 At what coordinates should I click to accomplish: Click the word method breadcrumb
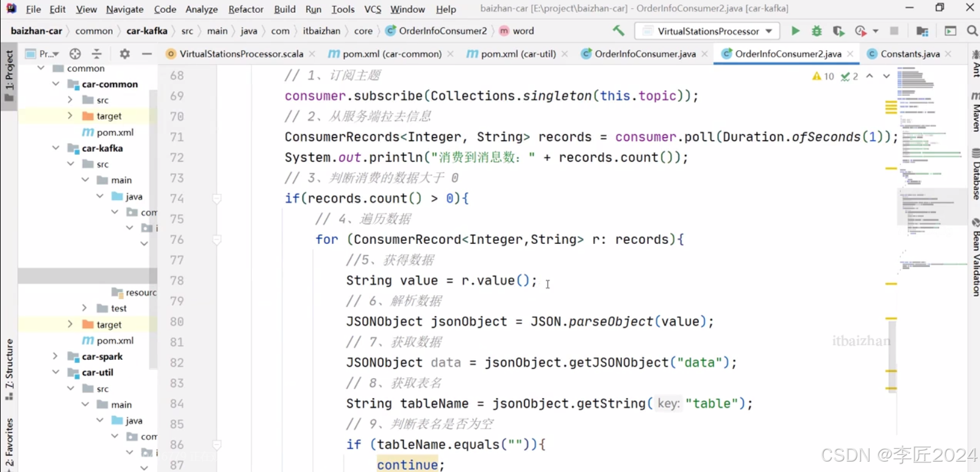click(x=517, y=30)
